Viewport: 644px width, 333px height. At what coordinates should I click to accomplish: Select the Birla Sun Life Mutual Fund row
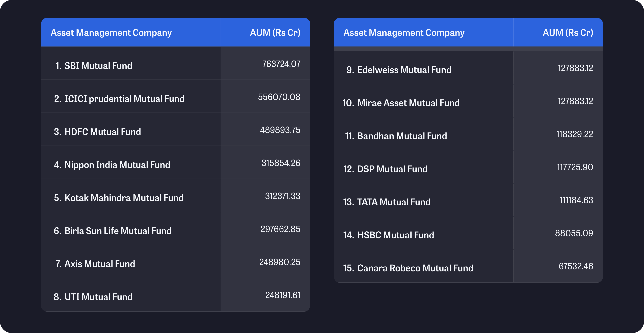pos(118,231)
